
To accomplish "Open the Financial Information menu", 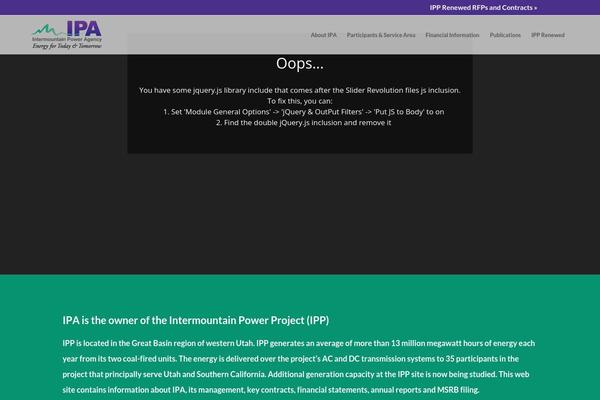I will coord(452,35).
